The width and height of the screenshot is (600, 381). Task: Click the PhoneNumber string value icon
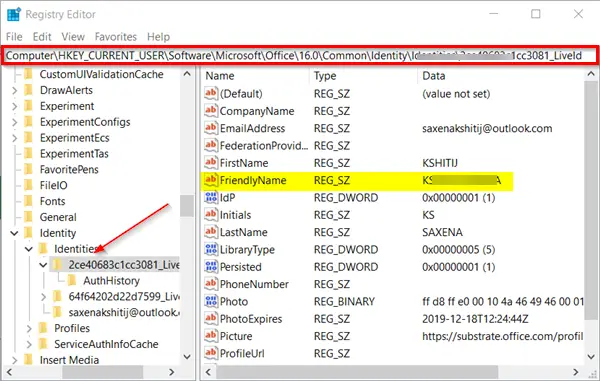[x=211, y=284]
